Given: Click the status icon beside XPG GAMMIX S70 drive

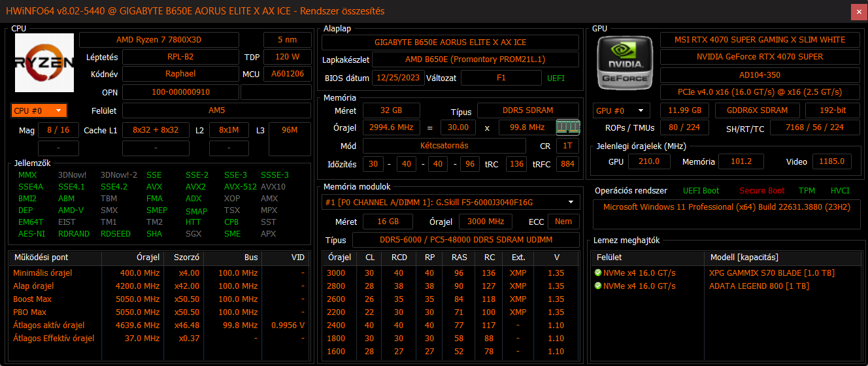Looking at the screenshot, I should click(598, 273).
